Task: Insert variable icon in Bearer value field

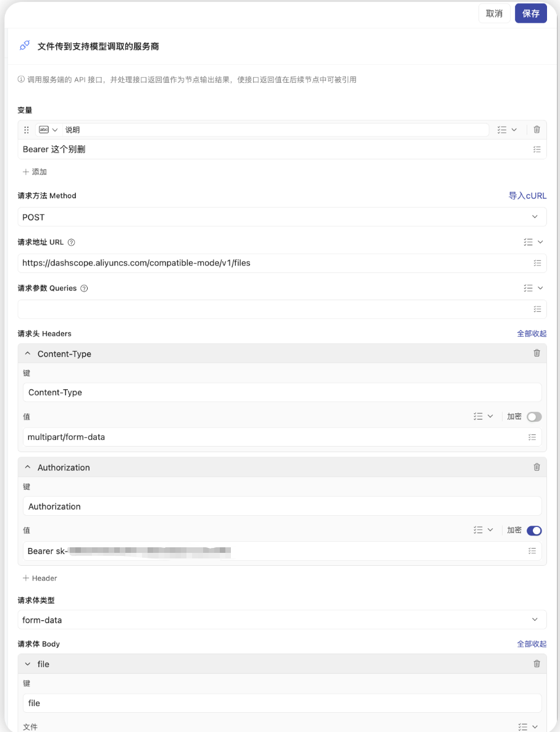Action: click(x=532, y=551)
